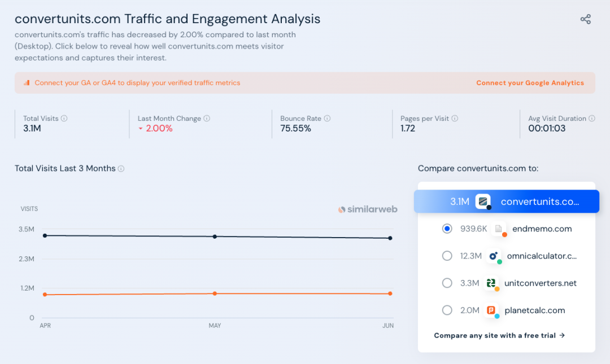Click info icon by Total Visits Last 3 Months
This screenshot has width=610, height=364.
[121, 169]
